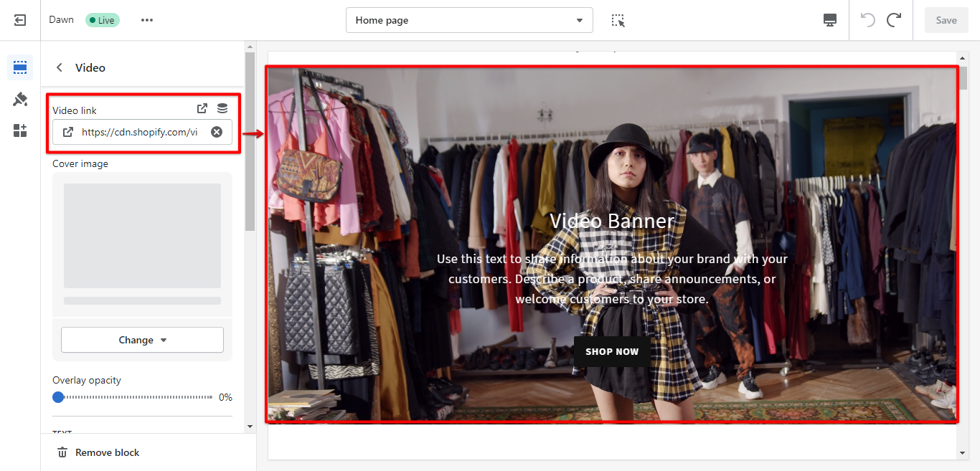Connect dynamic source for Video link

222,109
